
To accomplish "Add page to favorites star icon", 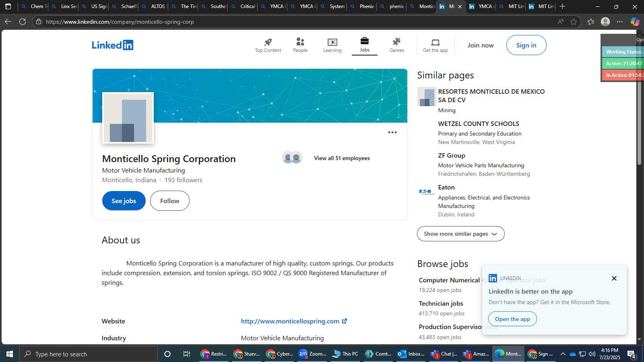I will (x=574, y=22).
